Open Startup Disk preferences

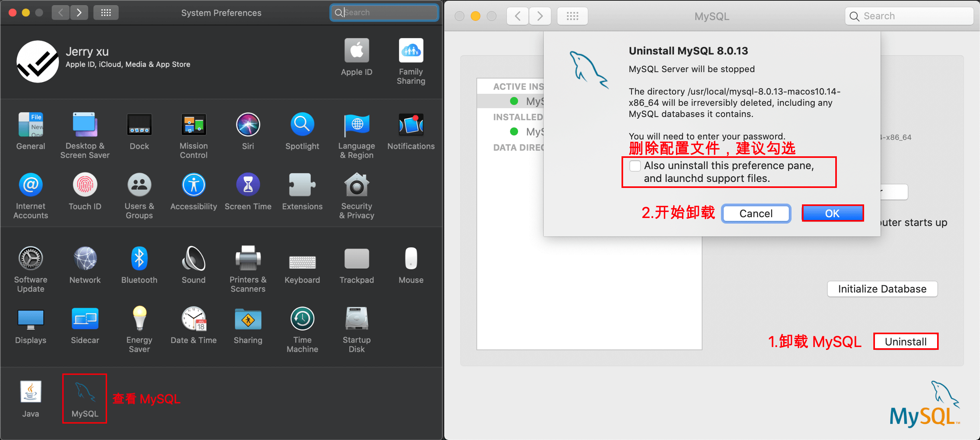point(356,329)
